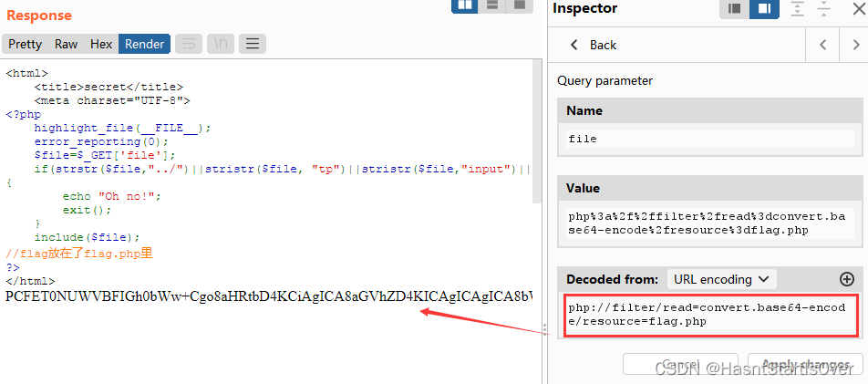Image resolution: width=868 pixels, height=384 pixels.
Task: Open the URL encoding decode dropdown
Action: (x=722, y=279)
